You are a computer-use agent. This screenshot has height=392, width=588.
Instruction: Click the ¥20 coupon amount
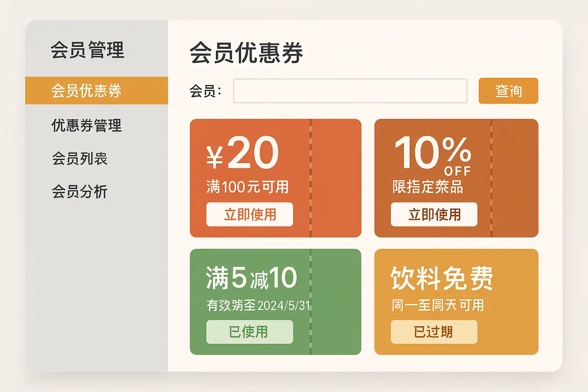coord(243,153)
